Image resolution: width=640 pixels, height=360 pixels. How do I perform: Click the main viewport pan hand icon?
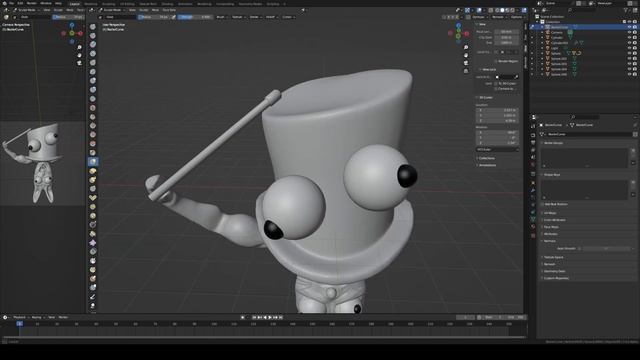tap(466, 55)
